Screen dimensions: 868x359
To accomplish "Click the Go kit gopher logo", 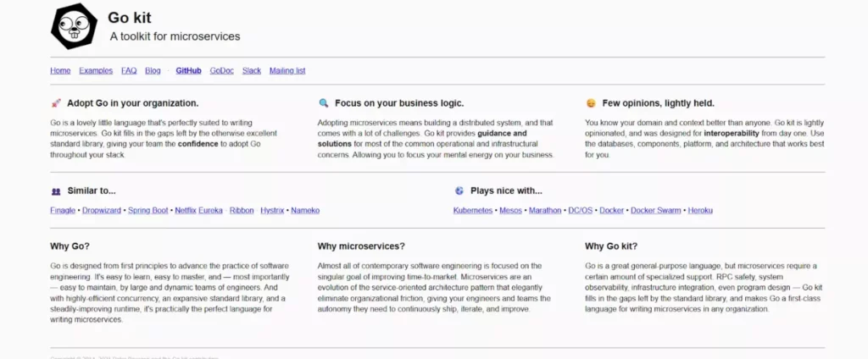I will 74,25.
